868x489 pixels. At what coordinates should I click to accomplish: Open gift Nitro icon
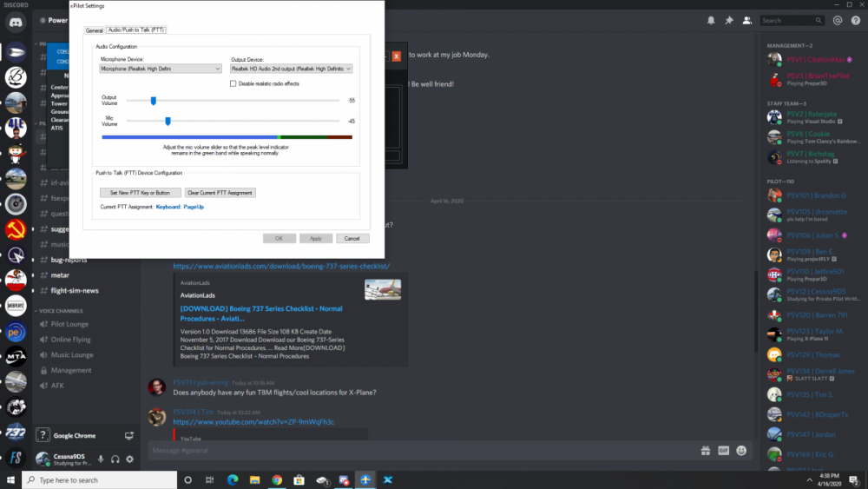point(705,451)
